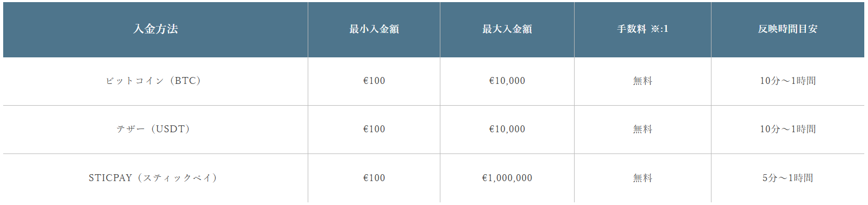This screenshot has width=868, height=205.
Task: Select the 最小入金額 header cell
Action: (374, 29)
